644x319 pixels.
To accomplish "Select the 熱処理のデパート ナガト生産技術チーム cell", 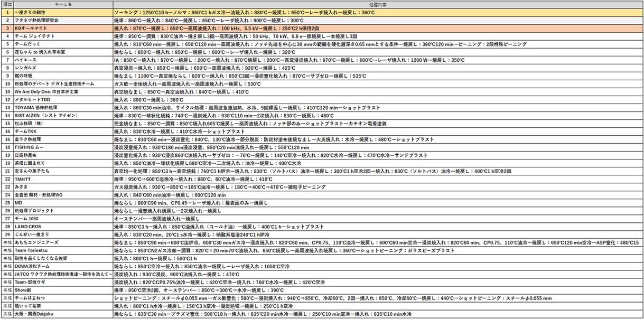I will coord(63,84).
